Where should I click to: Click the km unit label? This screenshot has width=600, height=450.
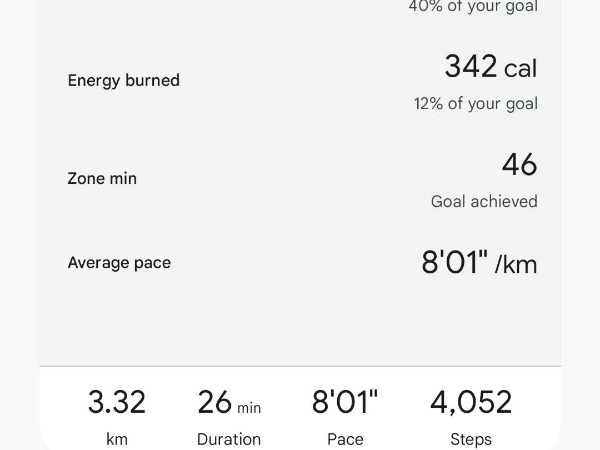click(x=117, y=439)
